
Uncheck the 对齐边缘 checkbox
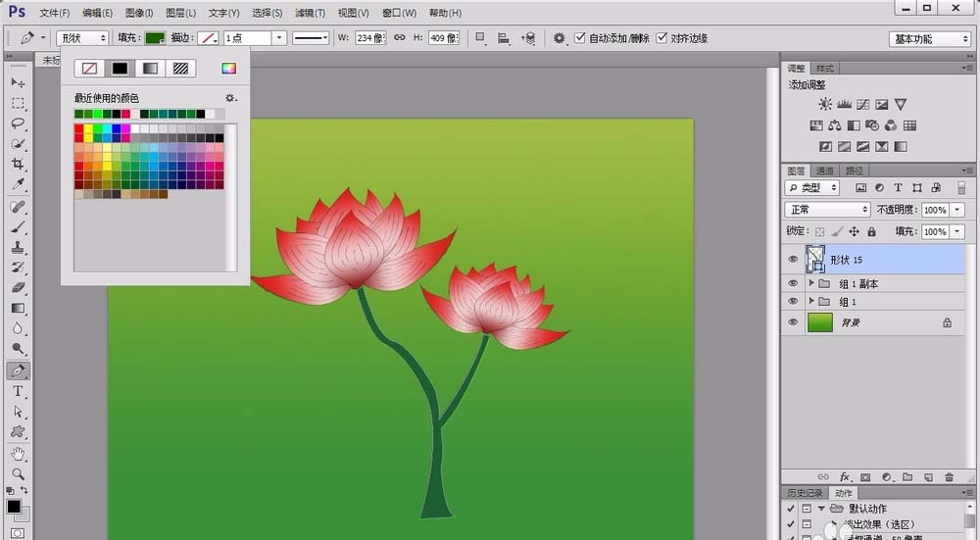[661, 38]
